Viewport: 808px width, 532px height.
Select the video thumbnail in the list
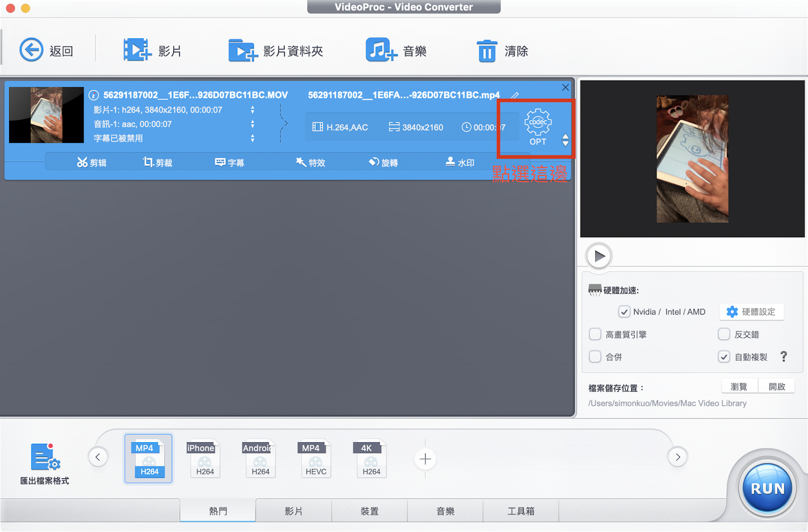pyautogui.click(x=46, y=115)
